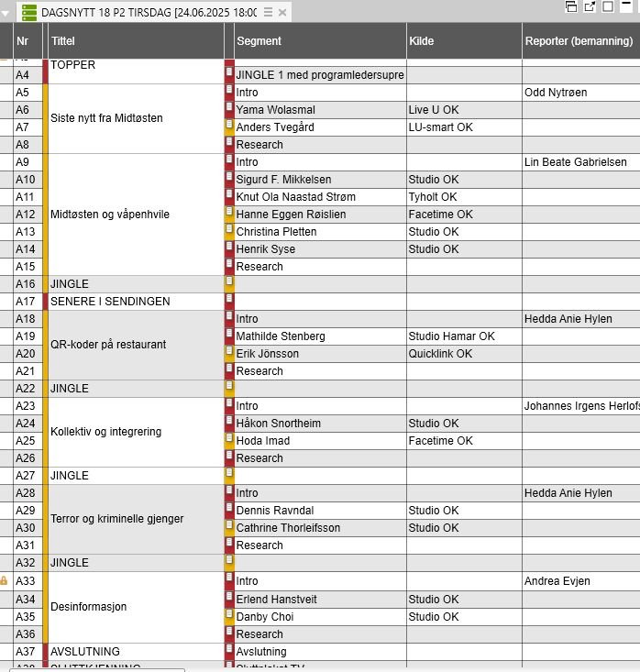Open the tab menu hamburger icon
The width and height of the screenshot is (640, 672).
click(268, 12)
